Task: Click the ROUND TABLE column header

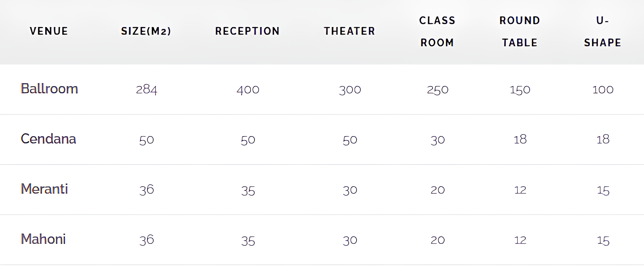Action: coord(520,31)
